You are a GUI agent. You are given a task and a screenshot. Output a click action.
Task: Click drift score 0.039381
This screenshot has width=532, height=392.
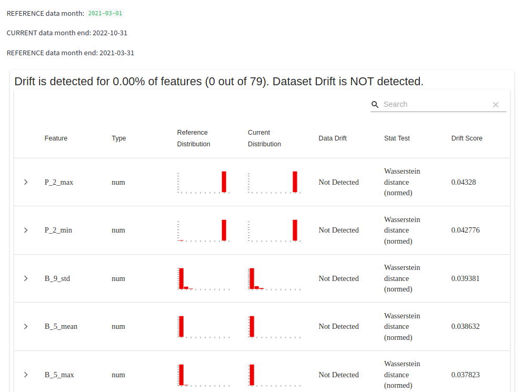(x=466, y=278)
